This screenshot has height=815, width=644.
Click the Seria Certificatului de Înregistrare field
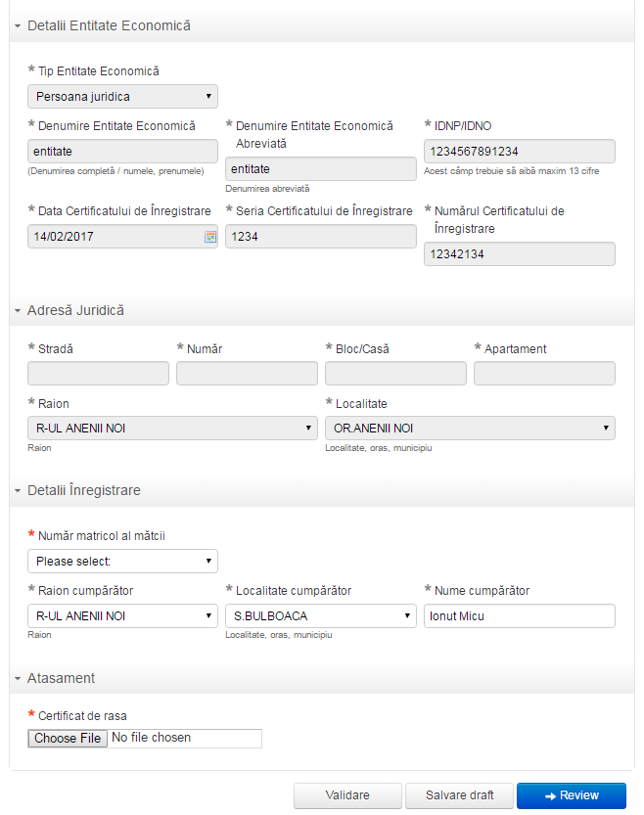pos(320,237)
